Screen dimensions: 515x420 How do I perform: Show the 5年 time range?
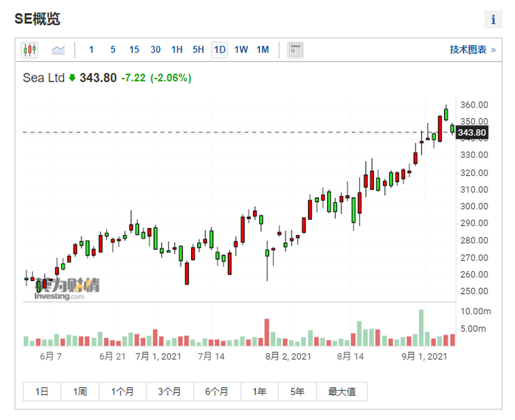click(x=297, y=391)
